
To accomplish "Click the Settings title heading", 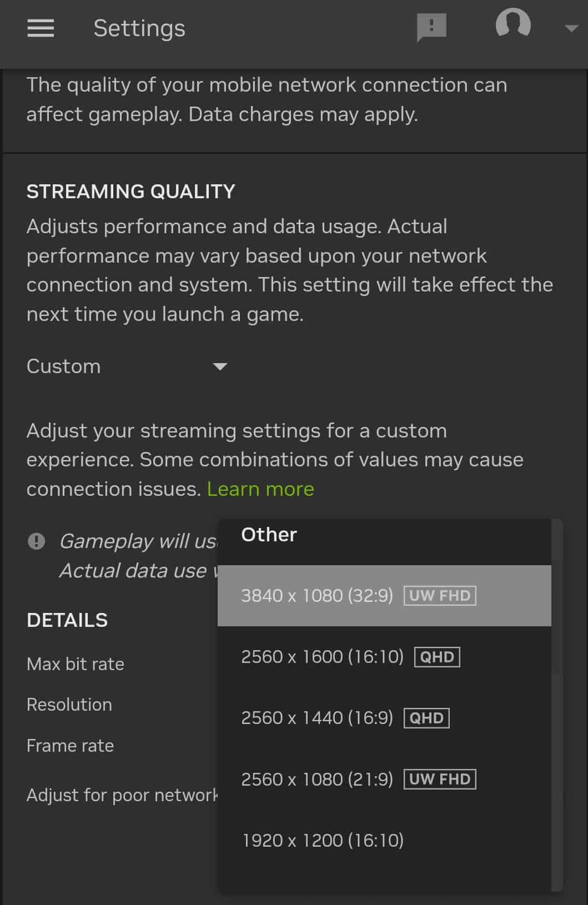I will (x=139, y=28).
